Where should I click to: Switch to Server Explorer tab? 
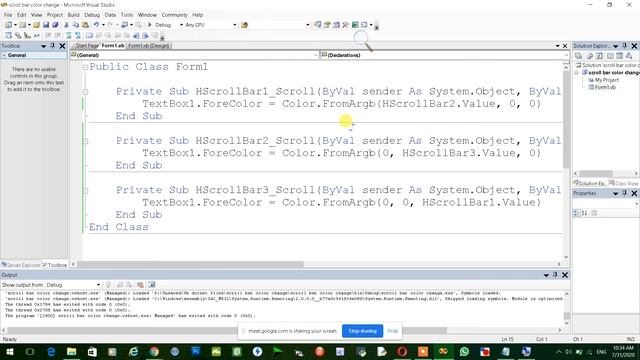pyautogui.click(x=20, y=265)
